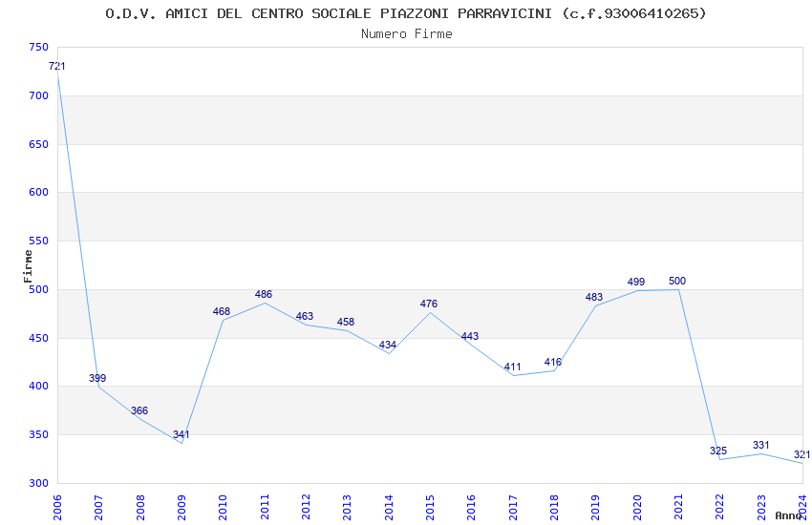
Task: Click the y-axis value 300
Action: coord(39,483)
